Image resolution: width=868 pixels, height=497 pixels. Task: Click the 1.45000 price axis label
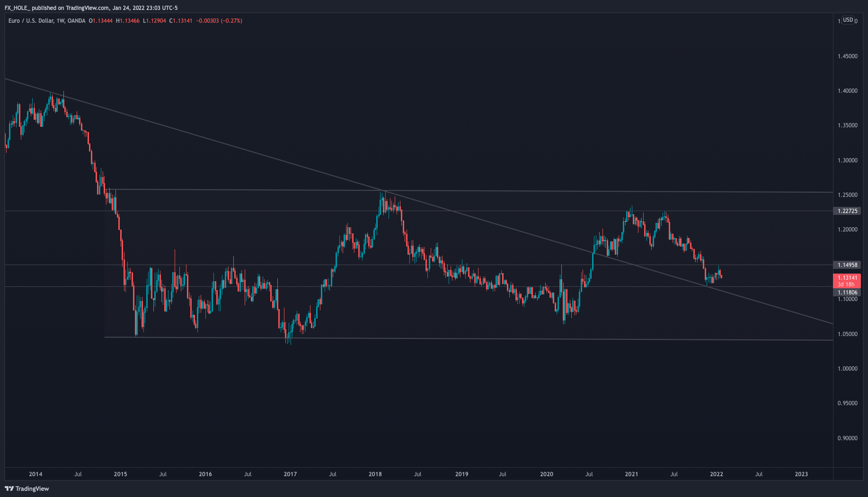[848, 56]
